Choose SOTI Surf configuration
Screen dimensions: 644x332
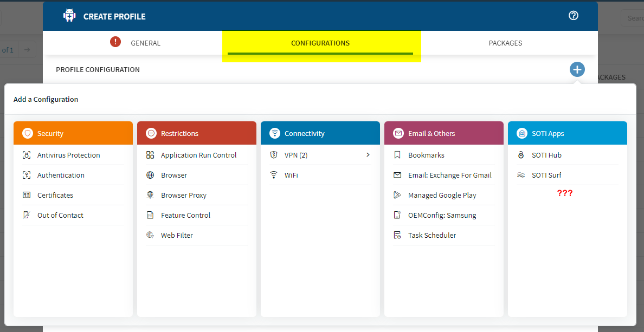point(546,175)
